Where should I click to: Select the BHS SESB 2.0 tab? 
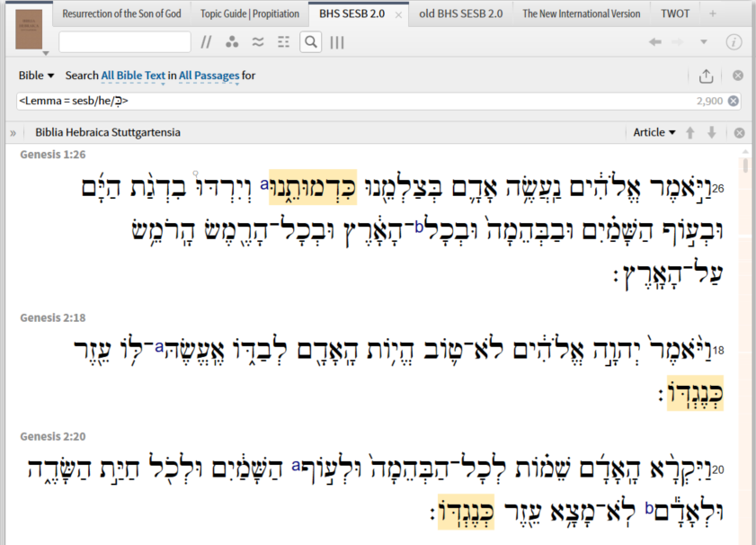click(352, 13)
